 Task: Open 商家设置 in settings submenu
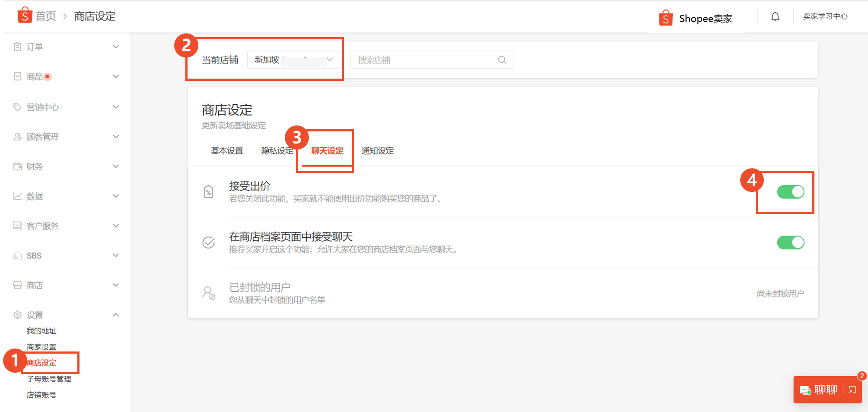tap(41, 347)
